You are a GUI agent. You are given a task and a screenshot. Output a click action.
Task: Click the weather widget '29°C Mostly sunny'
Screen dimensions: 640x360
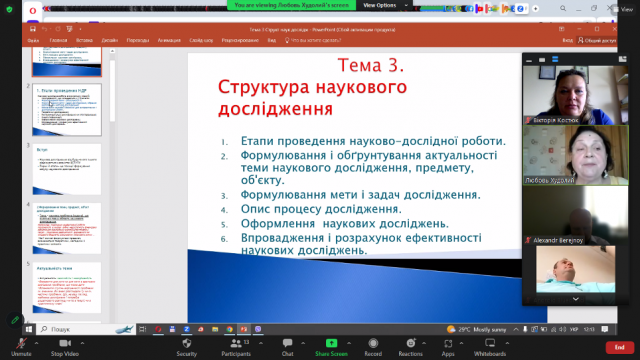pyautogui.click(x=476, y=329)
